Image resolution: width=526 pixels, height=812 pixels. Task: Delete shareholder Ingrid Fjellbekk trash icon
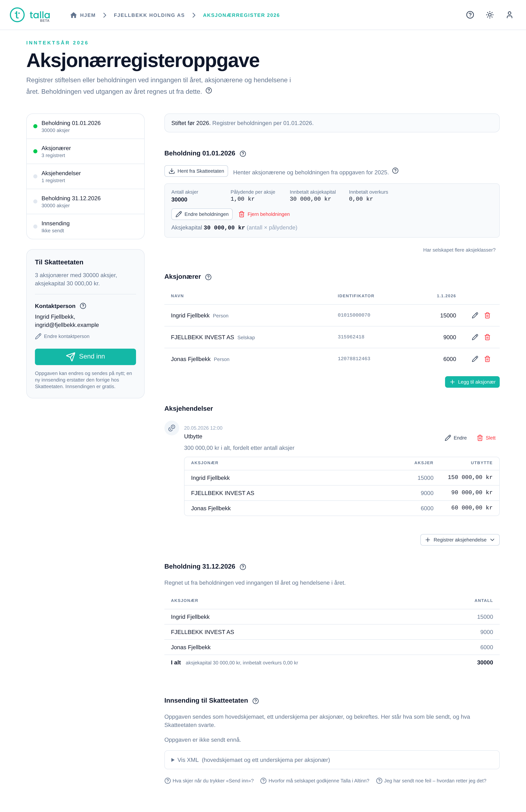click(487, 315)
